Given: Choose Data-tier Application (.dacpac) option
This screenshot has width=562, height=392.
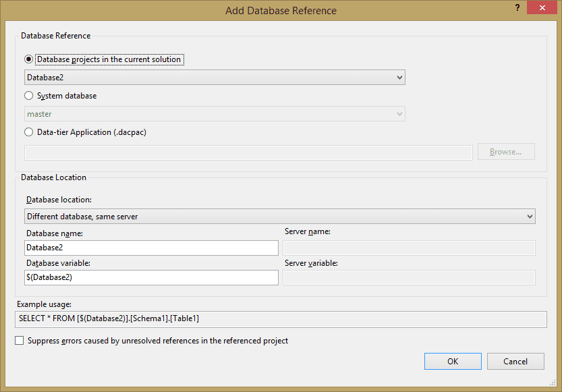Looking at the screenshot, I should point(28,132).
